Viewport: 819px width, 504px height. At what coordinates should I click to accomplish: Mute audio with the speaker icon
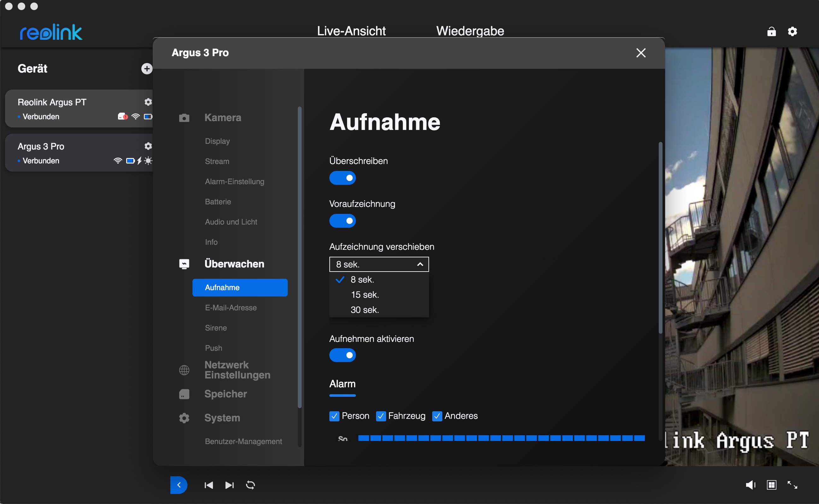point(750,485)
